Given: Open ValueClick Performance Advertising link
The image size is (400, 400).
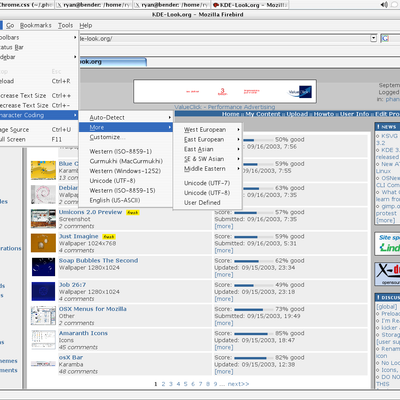Looking at the screenshot, I should 225,107.
